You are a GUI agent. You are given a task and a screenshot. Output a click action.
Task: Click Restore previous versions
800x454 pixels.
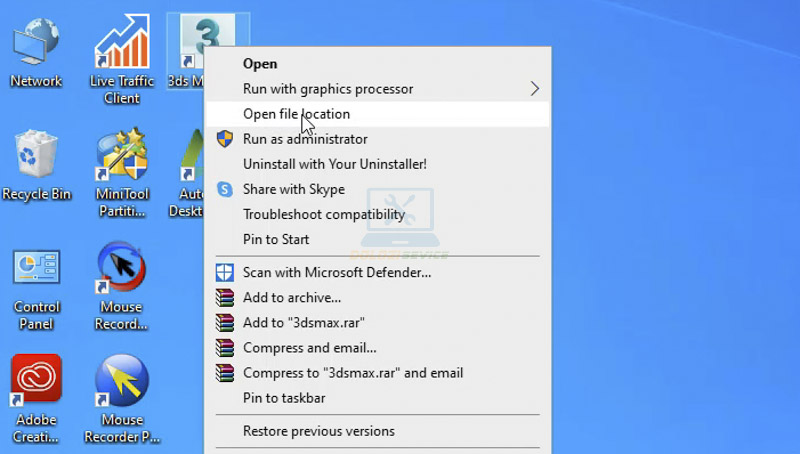(x=318, y=431)
